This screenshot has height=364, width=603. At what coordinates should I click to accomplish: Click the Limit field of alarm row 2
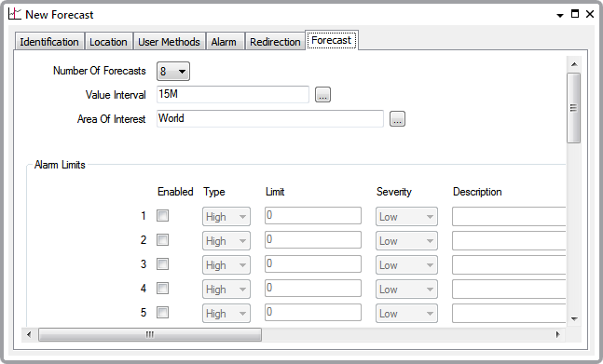pyautogui.click(x=313, y=239)
